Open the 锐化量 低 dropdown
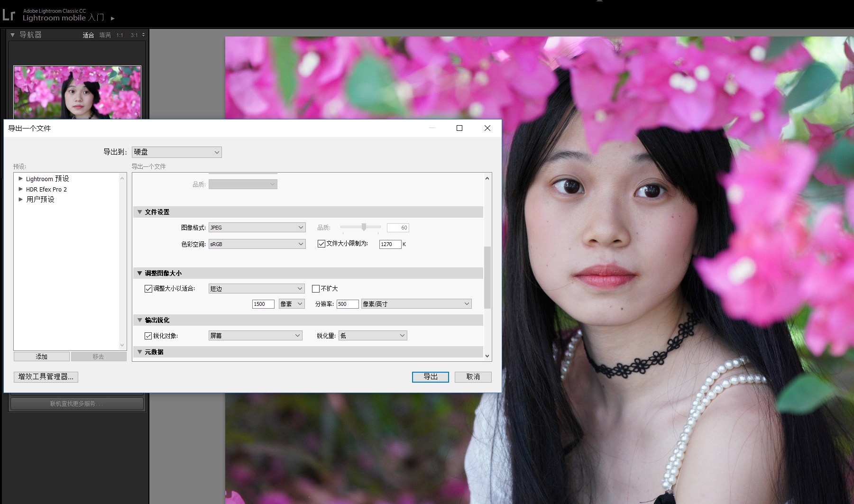Viewport: 854px width, 504px height. click(373, 336)
